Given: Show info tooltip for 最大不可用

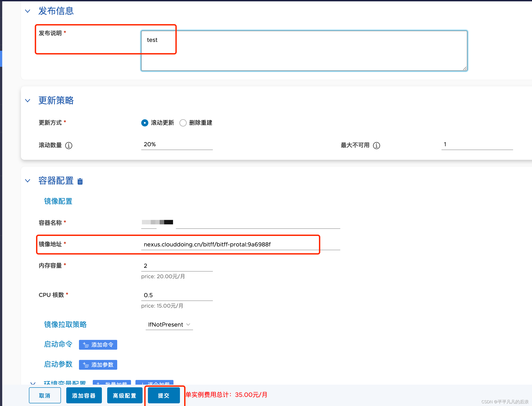Looking at the screenshot, I should pyautogui.click(x=376, y=146).
